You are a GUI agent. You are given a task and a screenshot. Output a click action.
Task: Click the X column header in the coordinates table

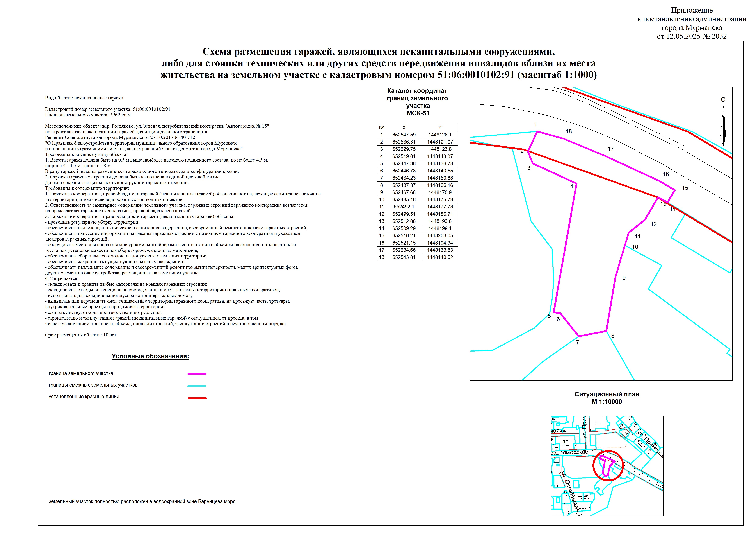pyautogui.click(x=404, y=127)
